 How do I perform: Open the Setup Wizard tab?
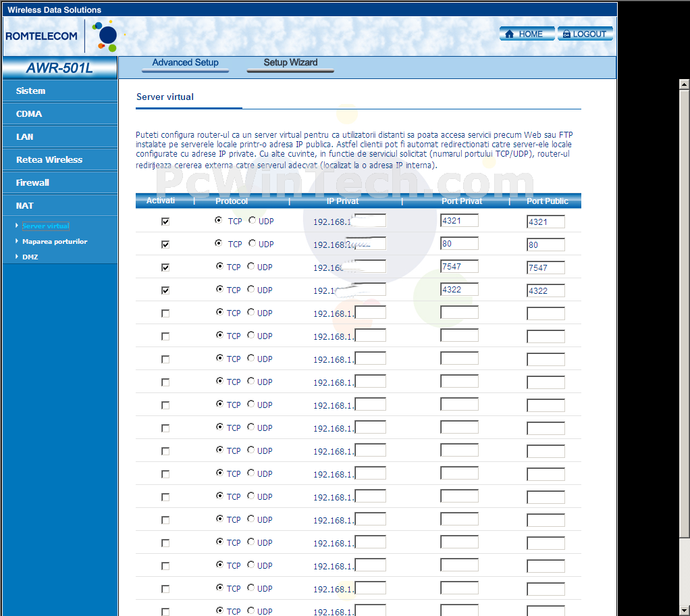tap(290, 63)
